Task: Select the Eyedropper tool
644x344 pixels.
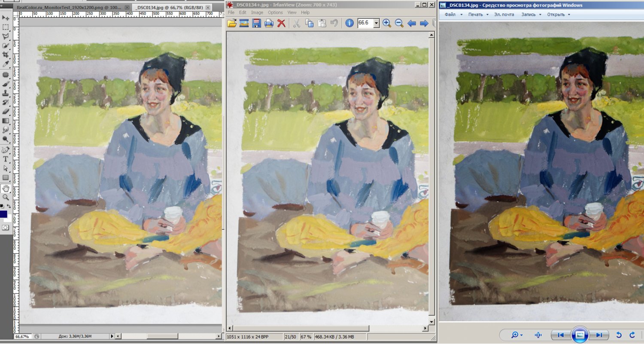Action: (x=6, y=64)
